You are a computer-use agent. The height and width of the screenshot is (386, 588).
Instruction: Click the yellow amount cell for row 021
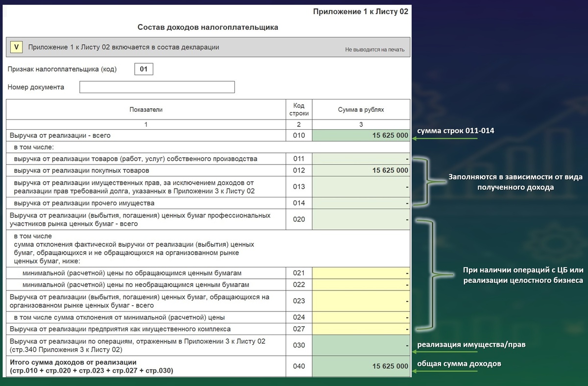[x=361, y=273]
